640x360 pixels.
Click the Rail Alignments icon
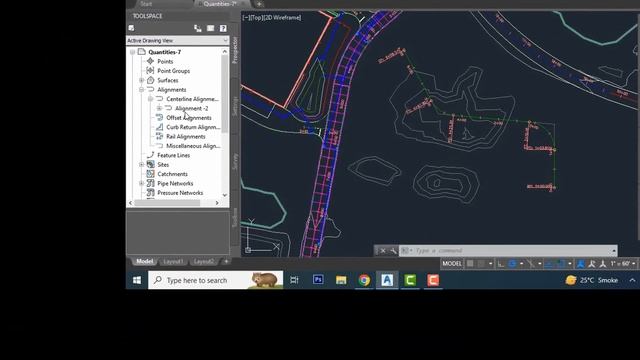point(159,136)
